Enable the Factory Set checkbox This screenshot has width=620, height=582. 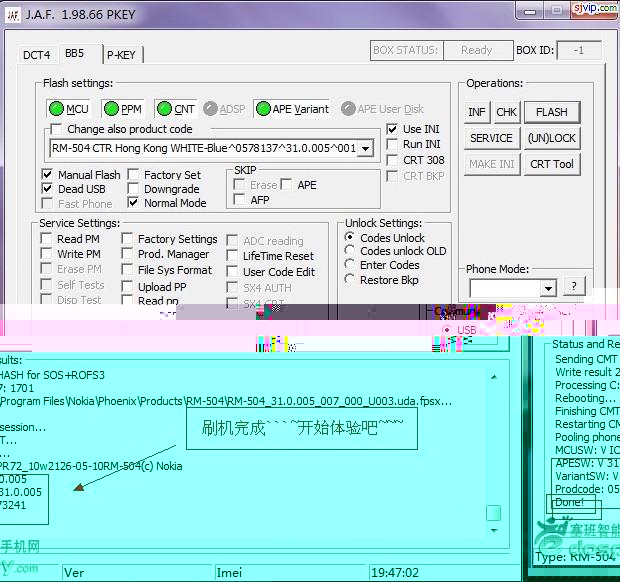click(133, 174)
